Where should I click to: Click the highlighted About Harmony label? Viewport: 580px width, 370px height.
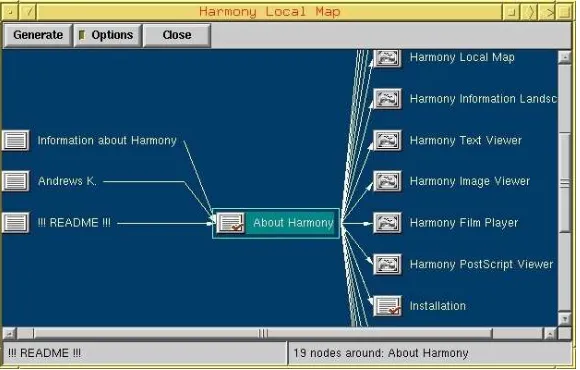coord(293,223)
